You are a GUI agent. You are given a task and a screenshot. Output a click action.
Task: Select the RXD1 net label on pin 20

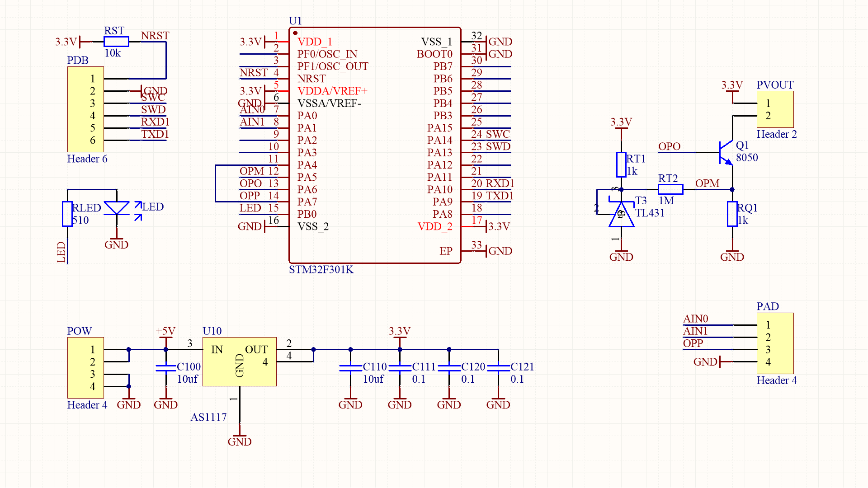click(x=500, y=183)
